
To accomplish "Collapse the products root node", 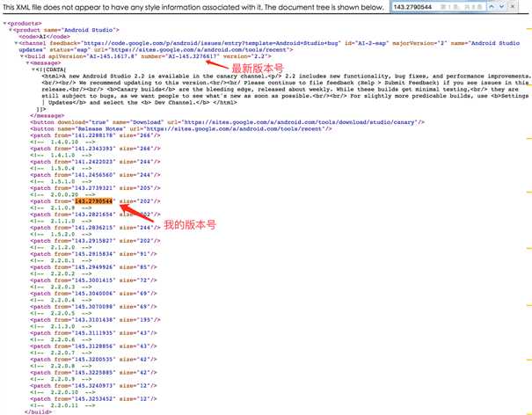I will coord(4,24).
